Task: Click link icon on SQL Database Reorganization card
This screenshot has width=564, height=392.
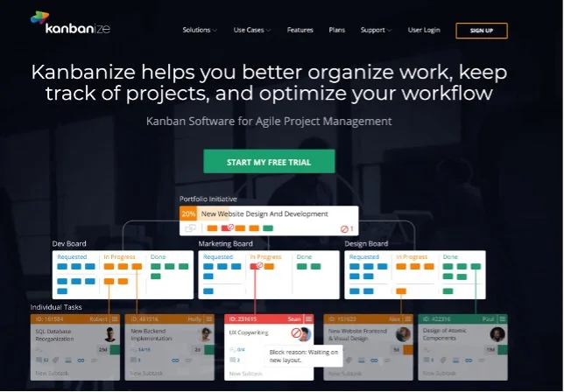Action: 81,360
